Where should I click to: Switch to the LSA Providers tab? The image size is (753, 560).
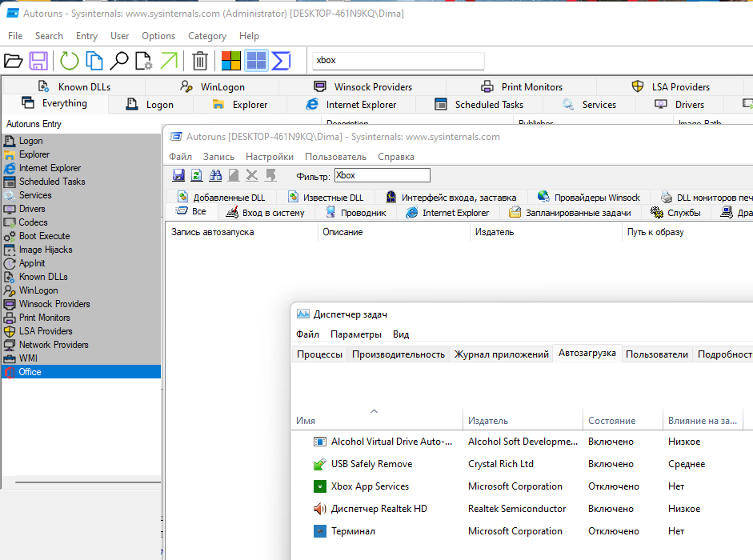(x=671, y=87)
